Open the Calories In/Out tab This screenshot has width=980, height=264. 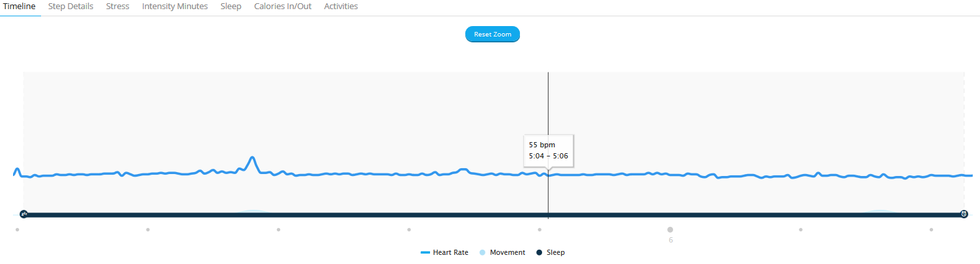(x=282, y=7)
